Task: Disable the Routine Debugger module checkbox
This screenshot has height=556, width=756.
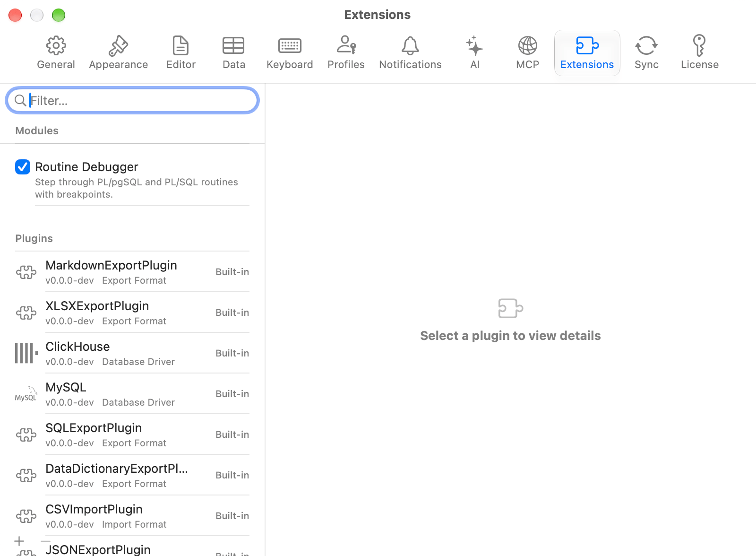Action: tap(23, 167)
